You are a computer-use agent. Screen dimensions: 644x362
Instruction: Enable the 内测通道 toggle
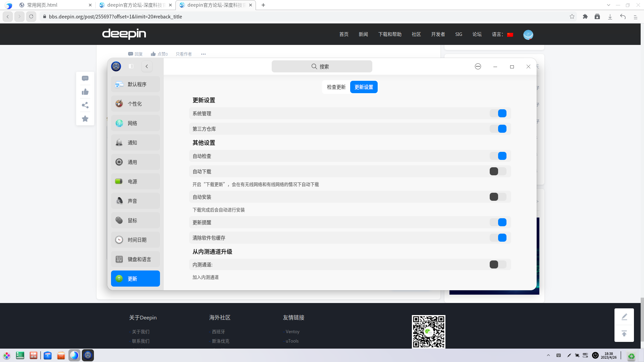point(498,264)
